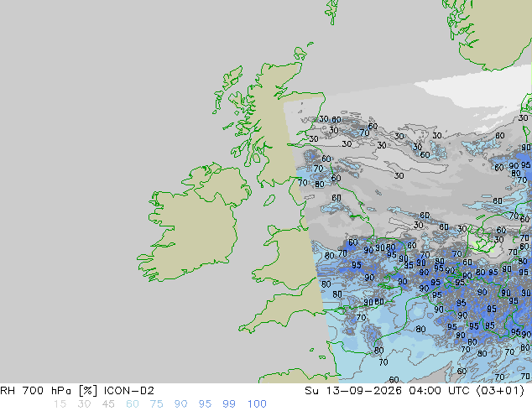Pick the 90 legend value
This screenshot has height=411, width=532.
coord(180,404)
